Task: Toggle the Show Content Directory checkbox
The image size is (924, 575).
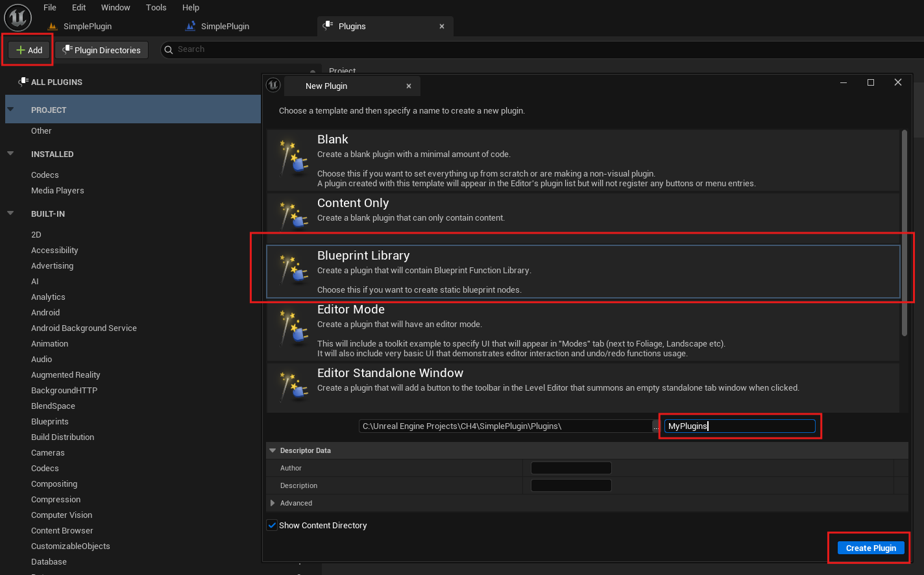Action: [272, 525]
